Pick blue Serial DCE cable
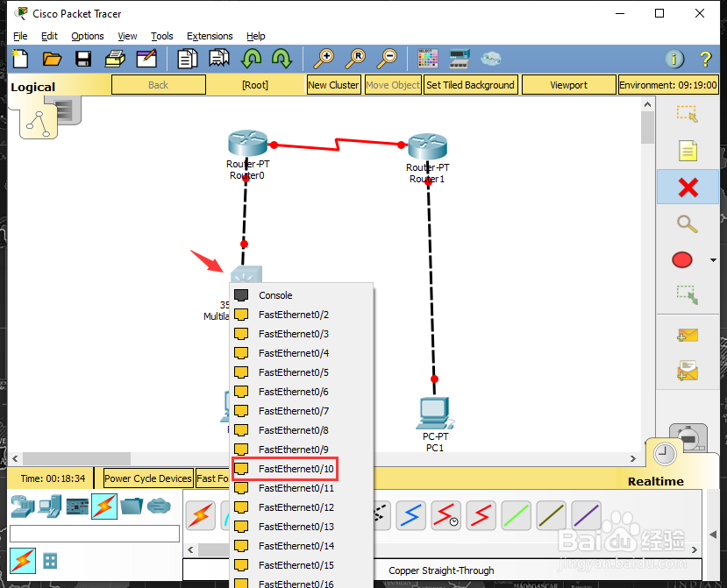Screen dimensions: 727x588 click(x=410, y=515)
